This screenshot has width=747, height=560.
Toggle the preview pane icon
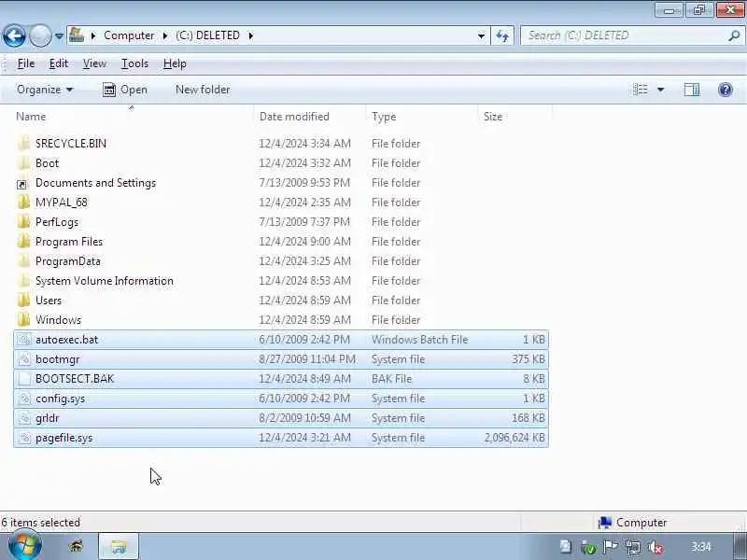(x=691, y=90)
